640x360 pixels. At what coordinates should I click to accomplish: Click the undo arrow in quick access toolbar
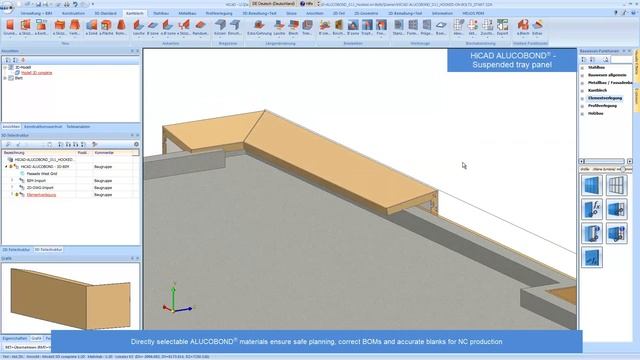click(x=75, y=4)
